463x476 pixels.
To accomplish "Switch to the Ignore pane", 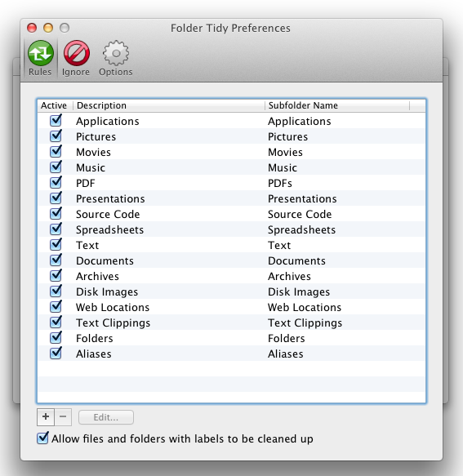I will [76, 58].
